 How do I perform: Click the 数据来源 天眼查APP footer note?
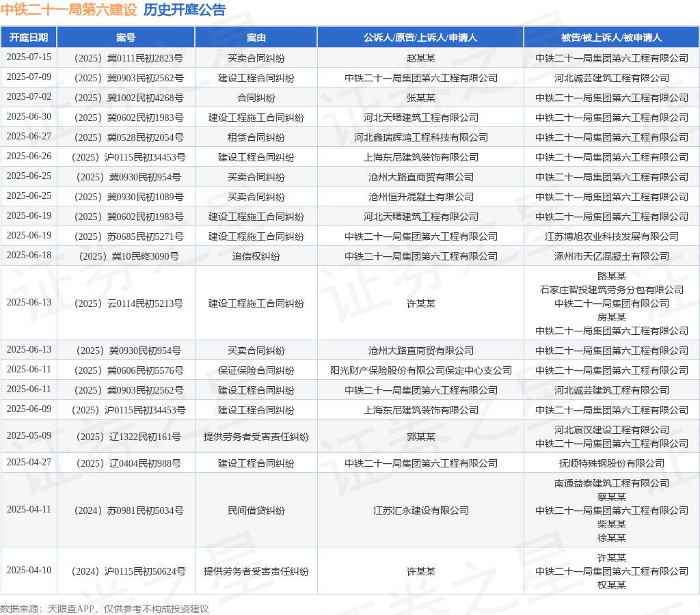104,609
